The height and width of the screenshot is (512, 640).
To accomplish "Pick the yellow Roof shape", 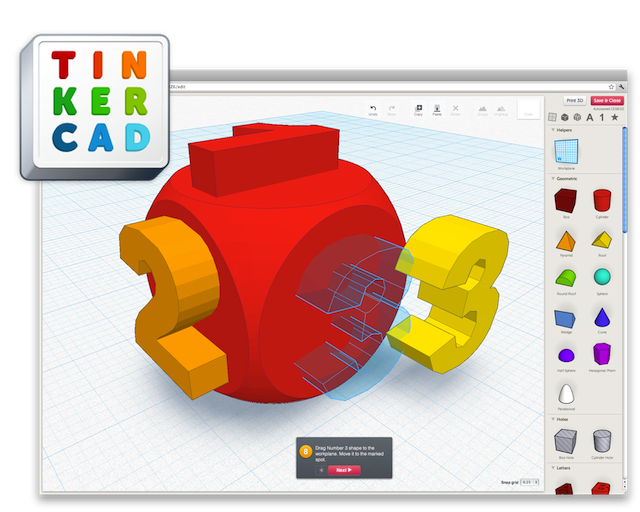I will pyautogui.click(x=602, y=240).
